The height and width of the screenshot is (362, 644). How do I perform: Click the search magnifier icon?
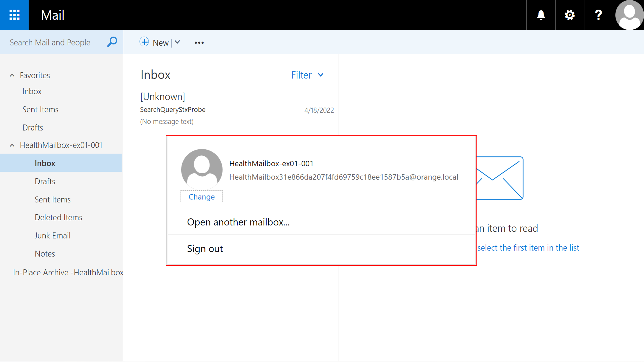coord(112,42)
